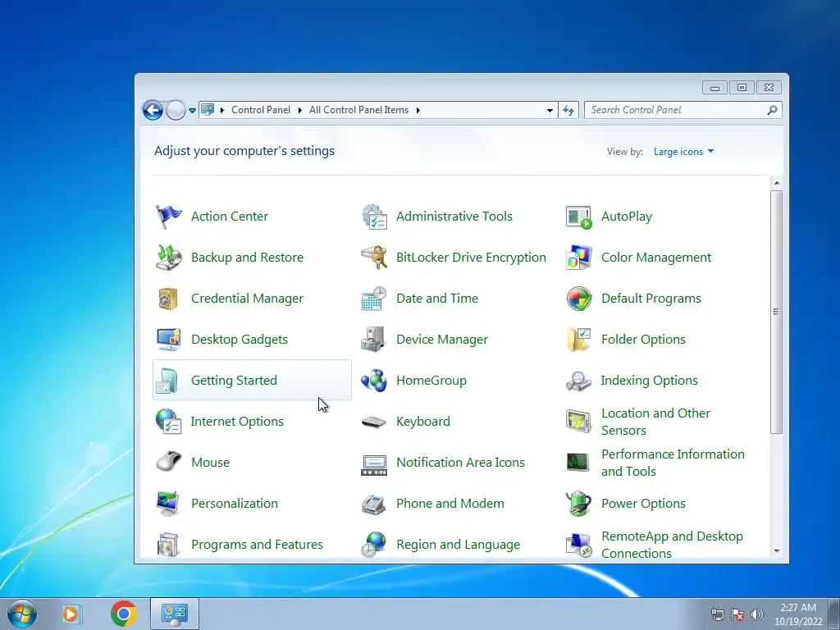Click the Control Panel breadcrumb segment
Screen dimensions: 840x630
[x=260, y=110]
